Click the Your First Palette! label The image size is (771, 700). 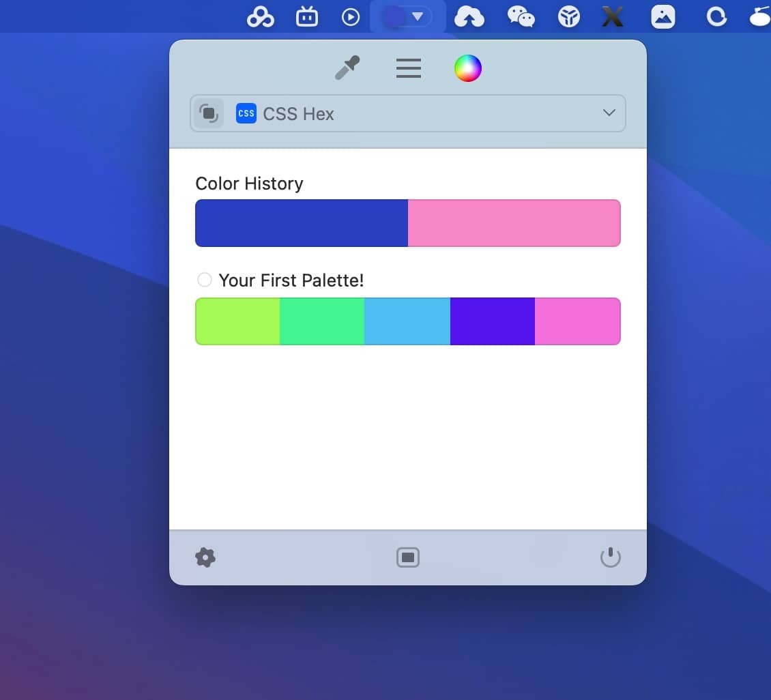point(291,280)
